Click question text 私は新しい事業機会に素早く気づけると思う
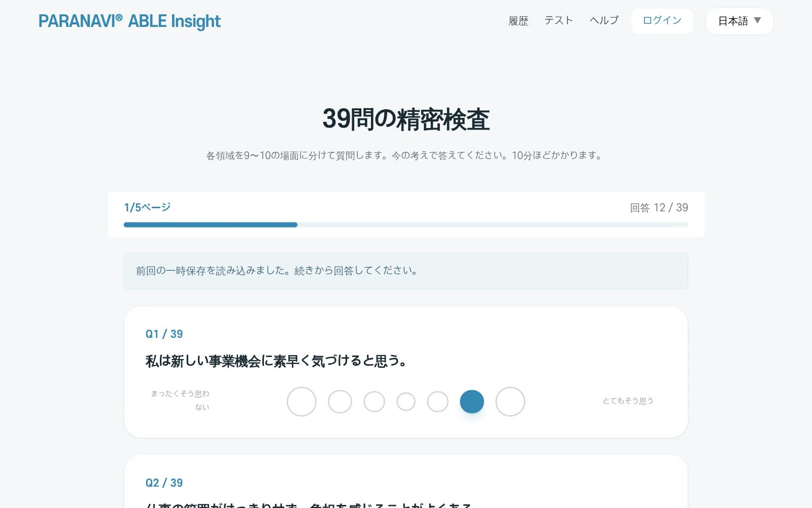 pos(276,361)
